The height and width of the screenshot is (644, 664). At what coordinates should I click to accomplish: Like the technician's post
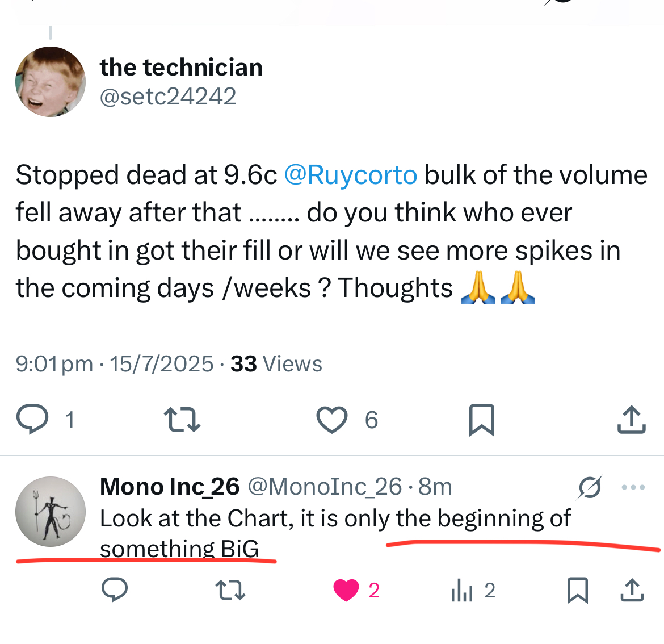pyautogui.click(x=331, y=420)
